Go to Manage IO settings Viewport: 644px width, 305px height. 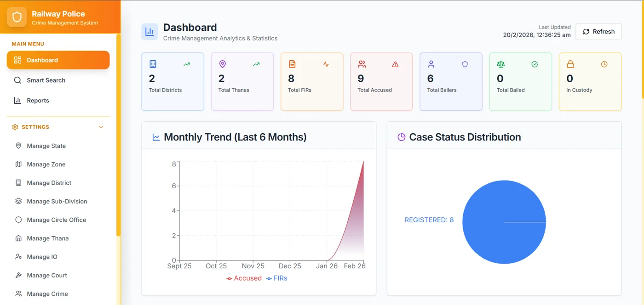(58, 257)
